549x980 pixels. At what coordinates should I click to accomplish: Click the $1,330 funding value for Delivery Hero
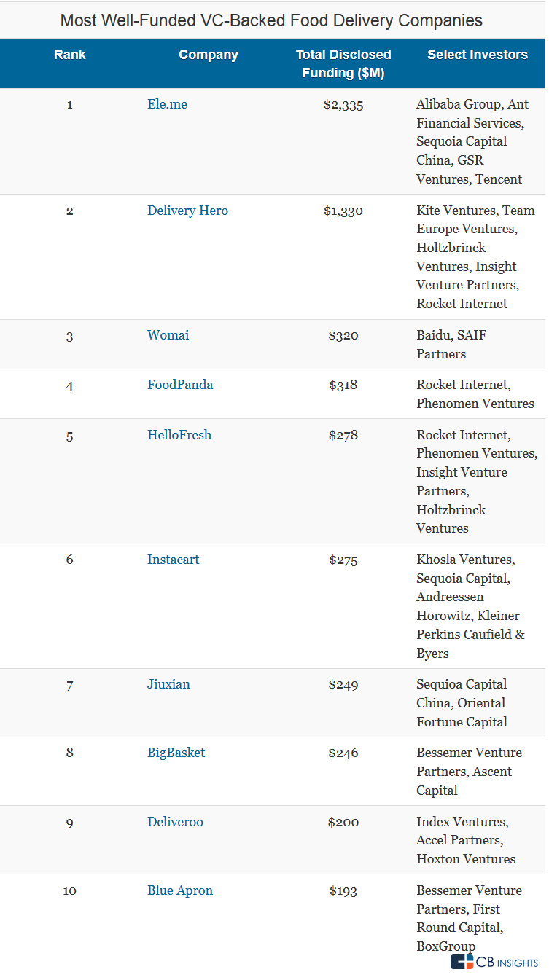pos(343,211)
